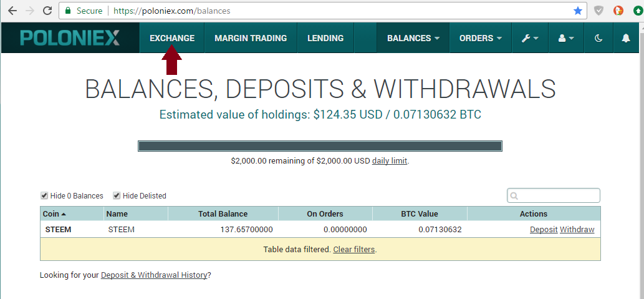Click the green Secure padlock icon
Screen dimensions: 644x299
coord(68,11)
